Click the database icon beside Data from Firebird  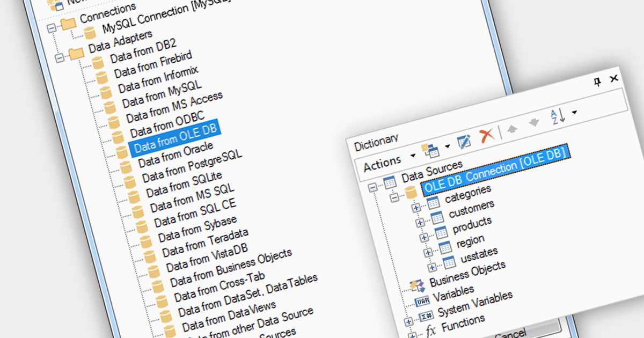pos(103,77)
